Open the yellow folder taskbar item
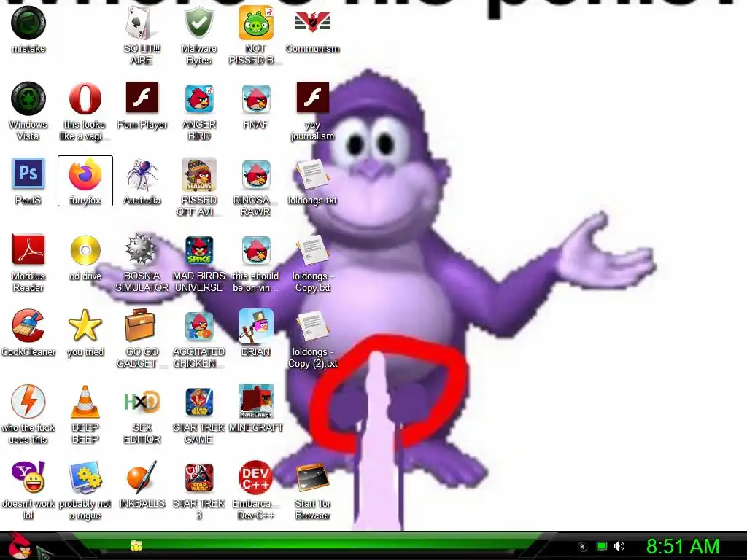Image resolution: width=747 pixels, height=560 pixels. click(136, 545)
